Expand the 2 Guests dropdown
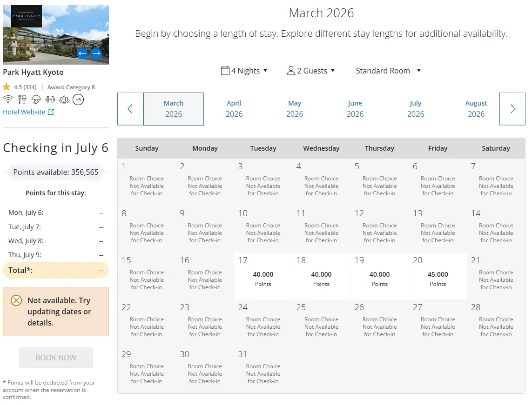The width and height of the screenshot is (532, 405). click(311, 71)
